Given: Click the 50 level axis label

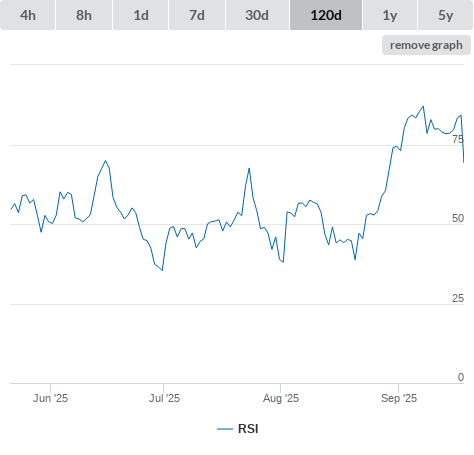Looking at the screenshot, I should coord(458,218).
